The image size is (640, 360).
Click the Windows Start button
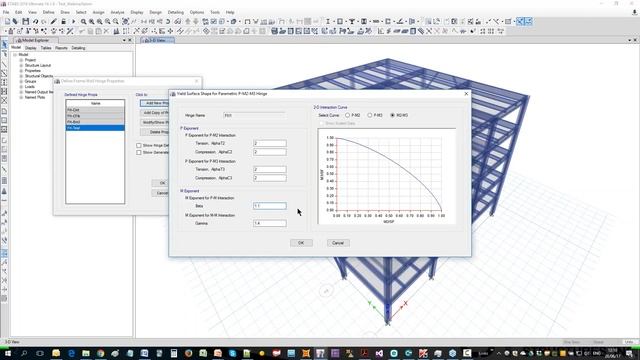pos(8,353)
